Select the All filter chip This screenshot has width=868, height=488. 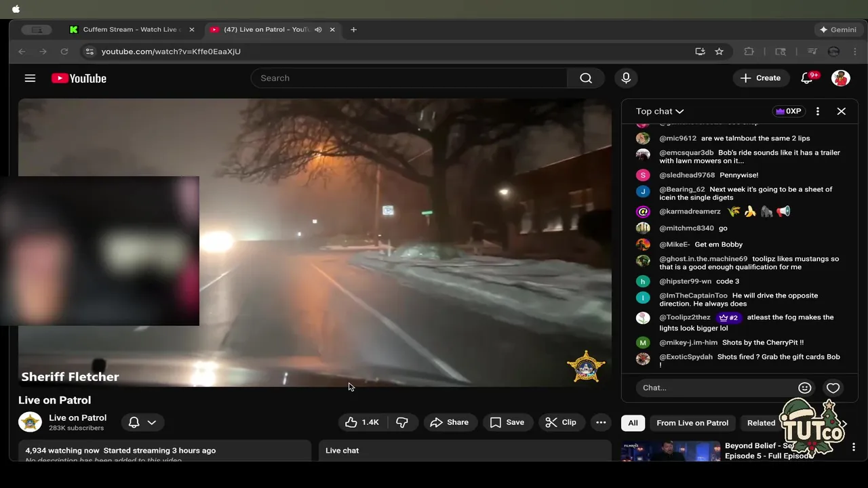pyautogui.click(x=633, y=423)
